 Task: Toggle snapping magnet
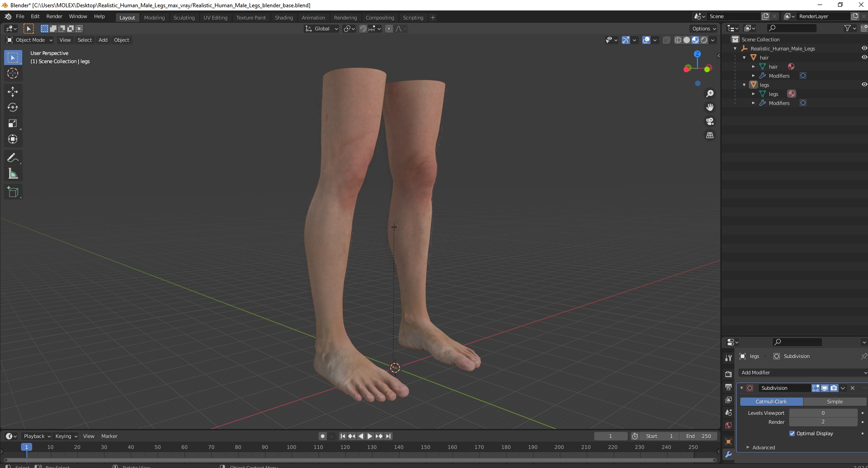tap(363, 29)
